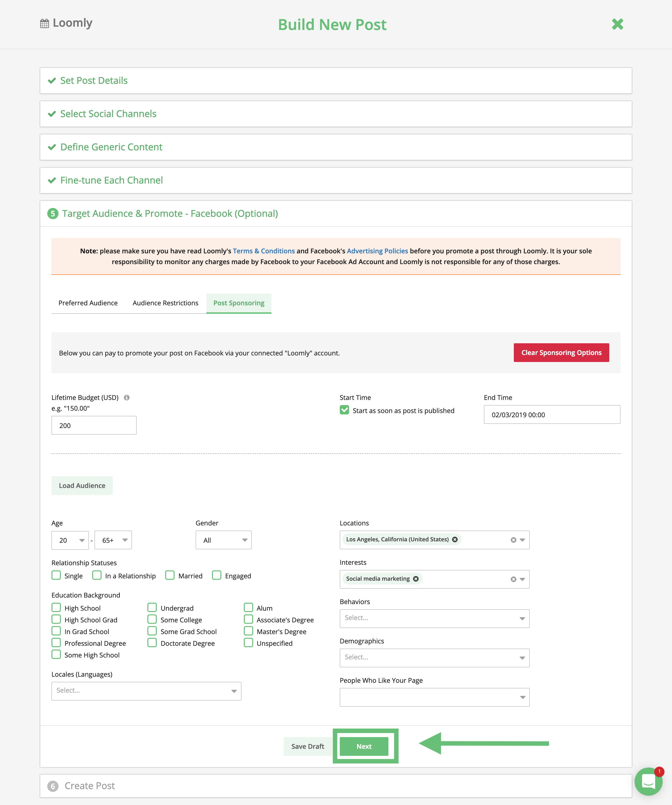The image size is (672, 805).
Task: Enable the Married relationship status
Action: coord(170,575)
